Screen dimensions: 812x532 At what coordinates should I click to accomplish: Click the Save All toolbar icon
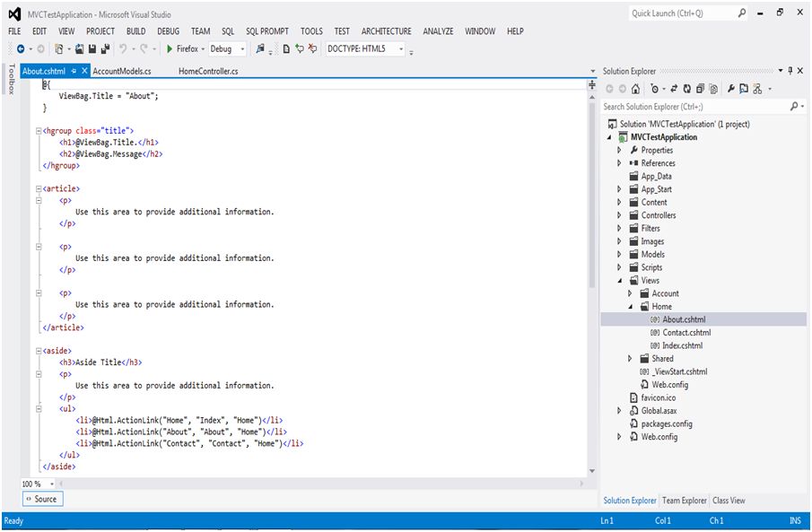tap(105, 49)
